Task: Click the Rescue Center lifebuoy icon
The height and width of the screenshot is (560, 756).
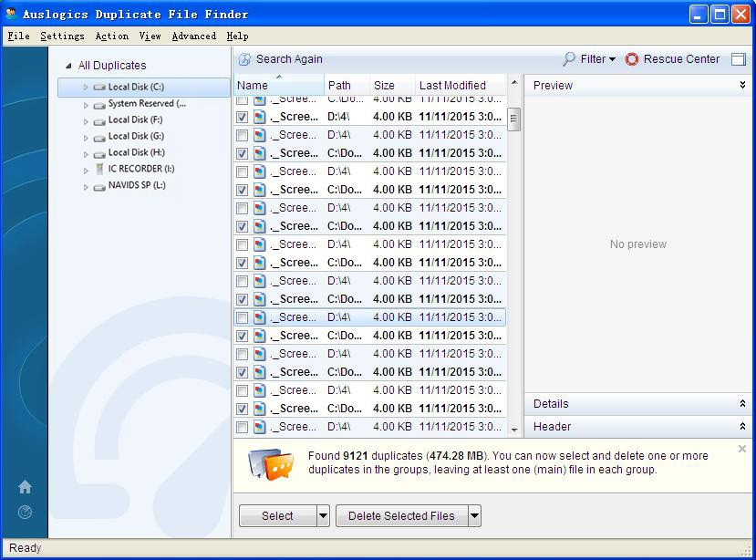Action: point(632,59)
